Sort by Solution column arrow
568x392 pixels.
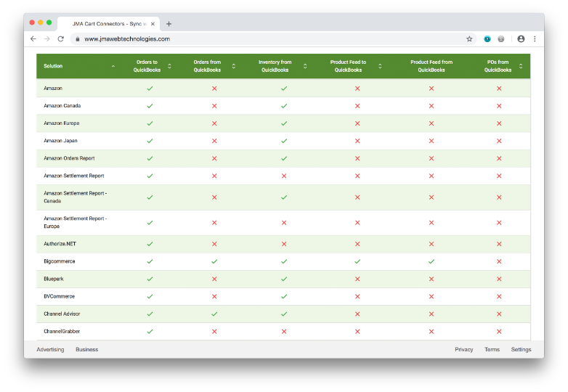coord(113,66)
